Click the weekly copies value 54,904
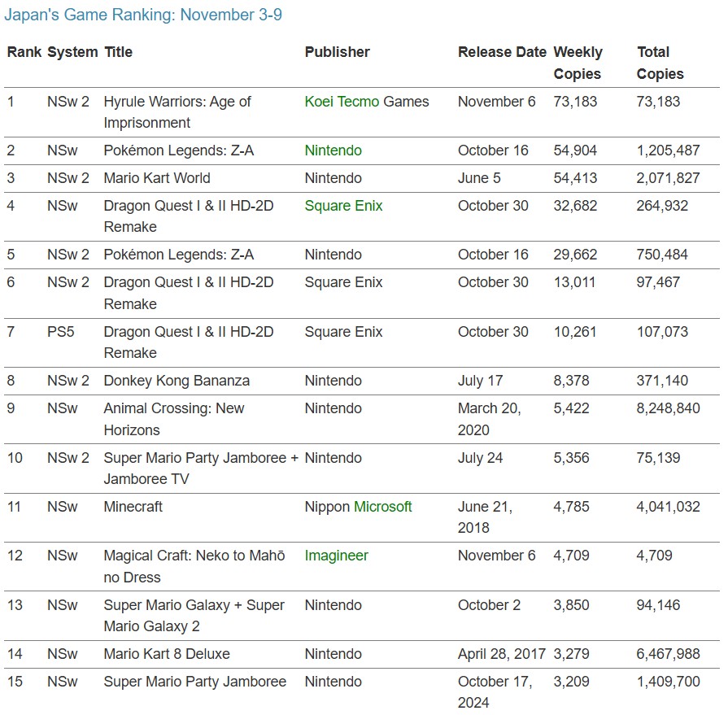728x715 pixels. click(x=575, y=150)
